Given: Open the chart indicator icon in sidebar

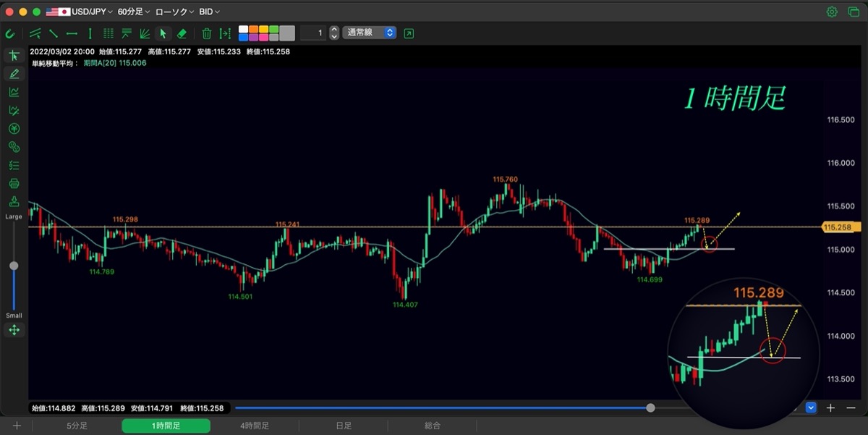Looking at the screenshot, I should 14,92.
